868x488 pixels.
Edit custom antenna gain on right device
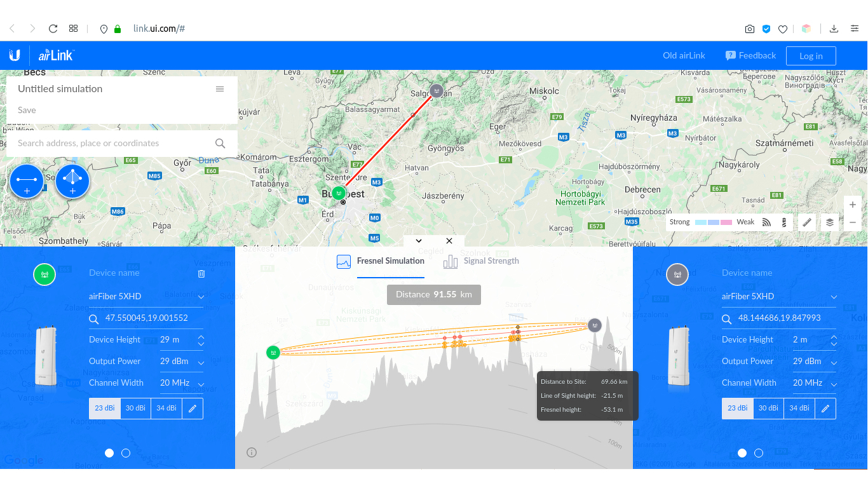[x=825, y=409]
